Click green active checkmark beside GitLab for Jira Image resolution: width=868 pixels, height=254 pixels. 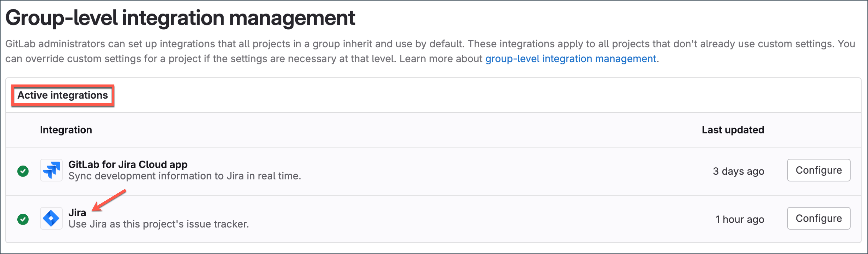(23, 171)
